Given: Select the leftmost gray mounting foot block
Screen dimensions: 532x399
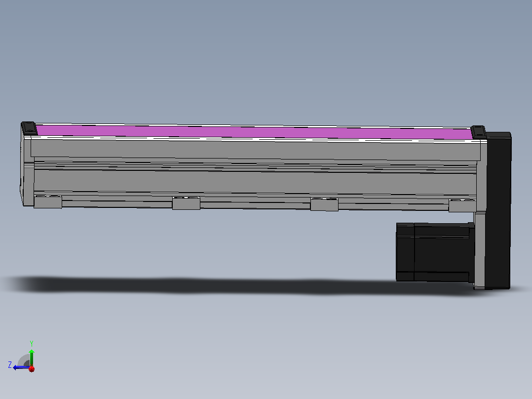Looking at the screenshot, I should point(48,201).
